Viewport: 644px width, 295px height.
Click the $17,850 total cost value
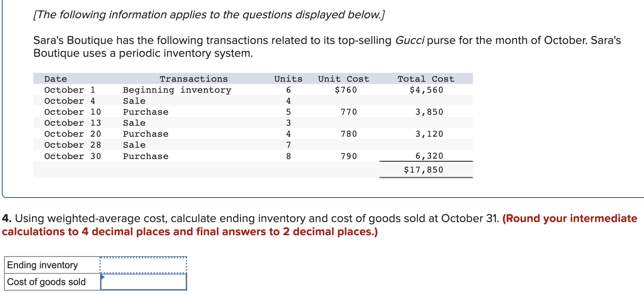(423, 170)
